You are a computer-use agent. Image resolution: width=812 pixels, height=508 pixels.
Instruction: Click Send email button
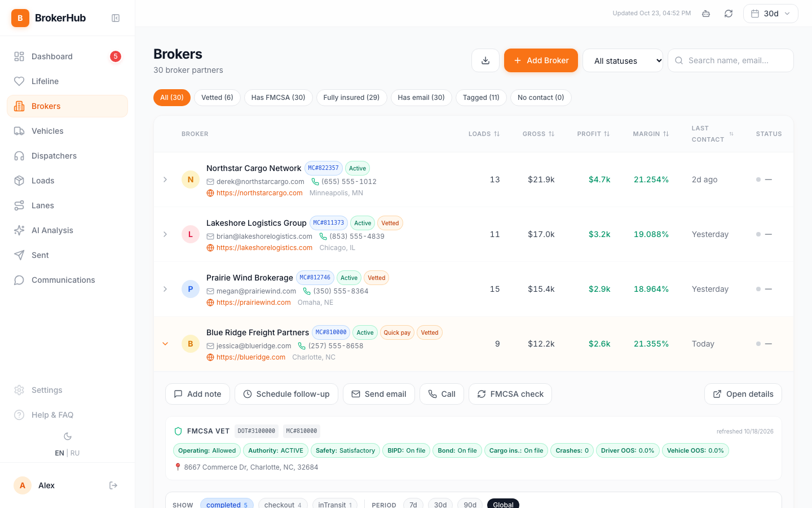[x=379, y=394]
